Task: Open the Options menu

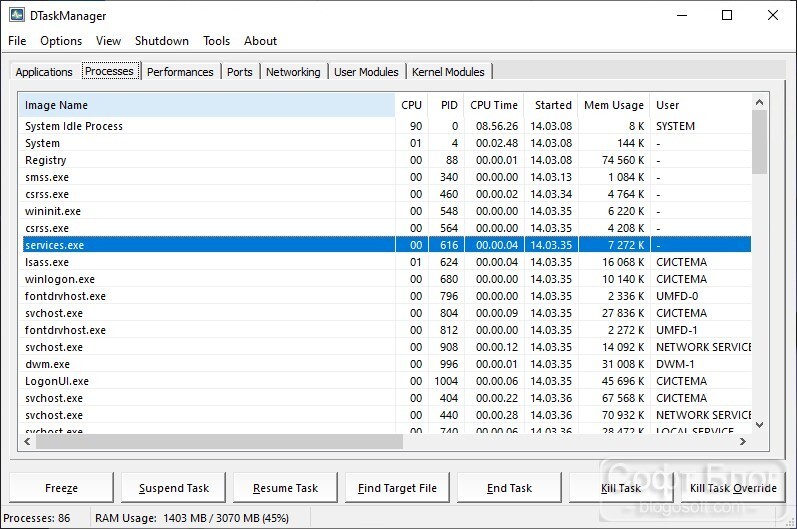Action: click(61, 41)
